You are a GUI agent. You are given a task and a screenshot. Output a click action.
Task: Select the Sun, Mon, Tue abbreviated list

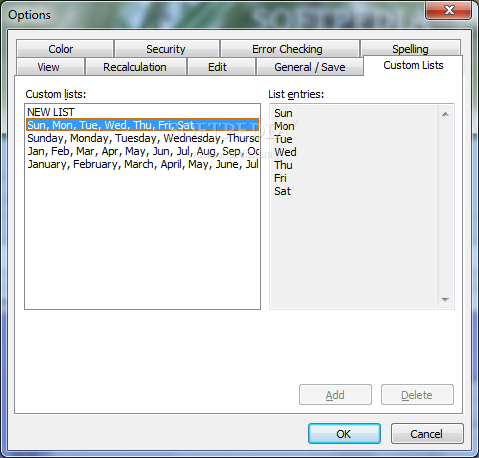tap(142, 125)
